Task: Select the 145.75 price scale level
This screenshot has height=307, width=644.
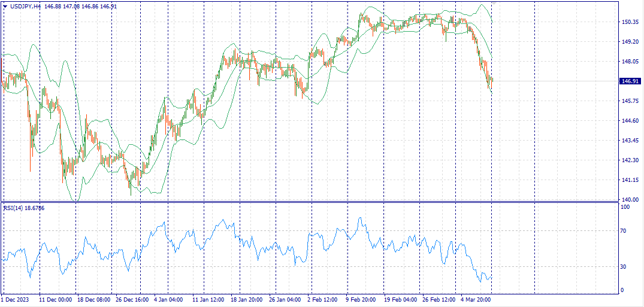Action: 629,101
